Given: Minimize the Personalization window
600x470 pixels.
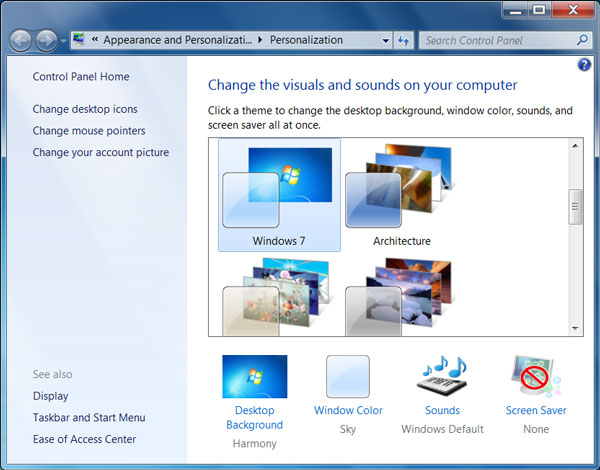Looking at the screenshot, I should pos(515,10).
